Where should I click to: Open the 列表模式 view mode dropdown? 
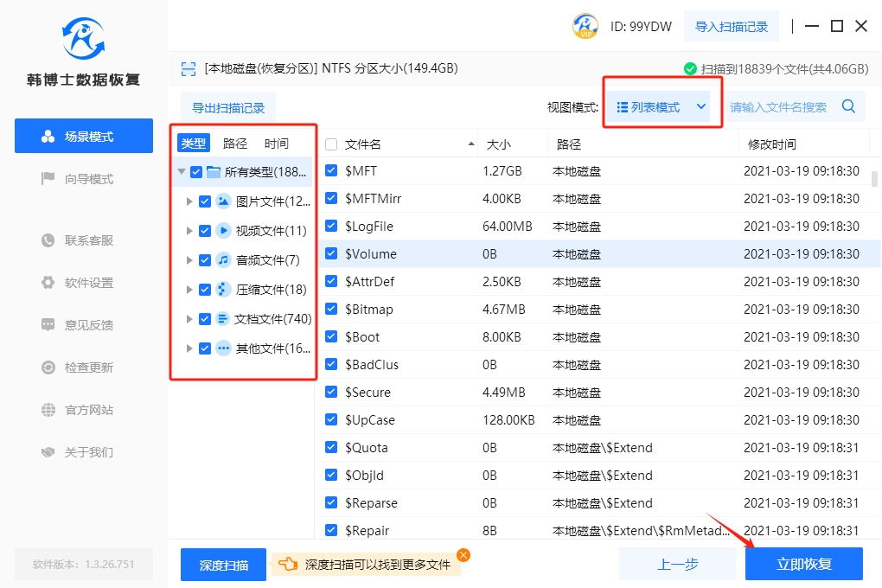661,107
